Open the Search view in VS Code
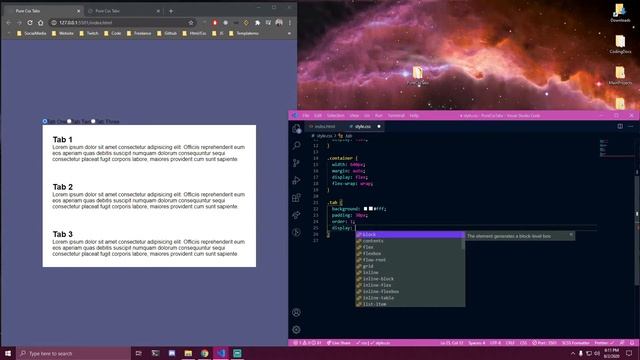The image size is (640, 360). click(x=297, y=145)
